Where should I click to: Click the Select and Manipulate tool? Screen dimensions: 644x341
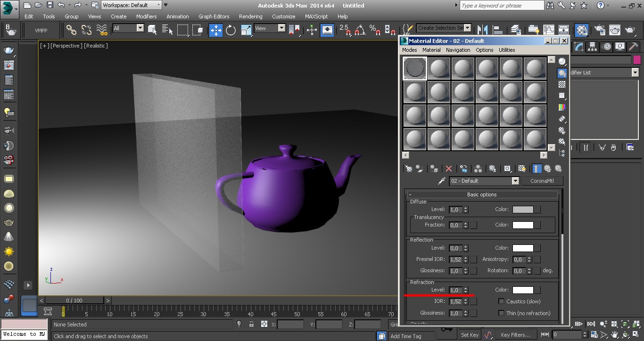pyautogui.click(x=312, y=30)
